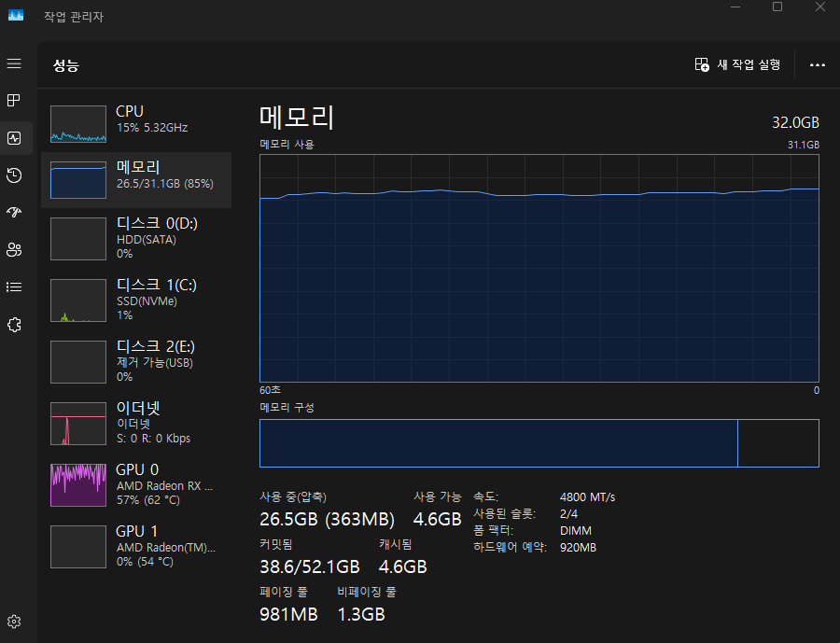Select GPU 1 AMD Radeon(TM) entry
This screenshot has width=840, height=643.
click(136, 547)
